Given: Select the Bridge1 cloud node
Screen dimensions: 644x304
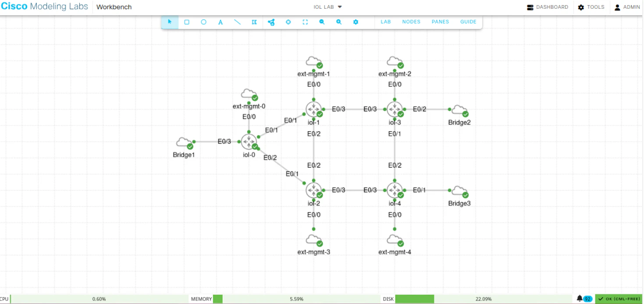Looking at the screenshot, I should coord(184,143).
